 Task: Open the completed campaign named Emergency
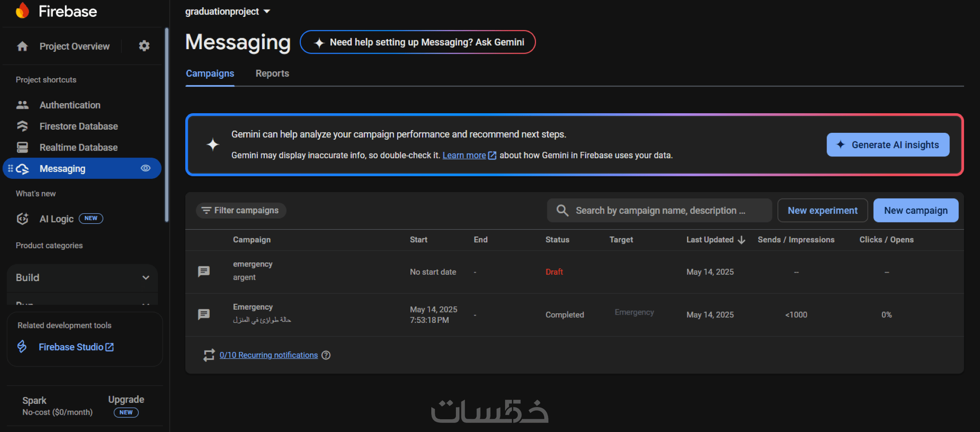coord(253,307)
